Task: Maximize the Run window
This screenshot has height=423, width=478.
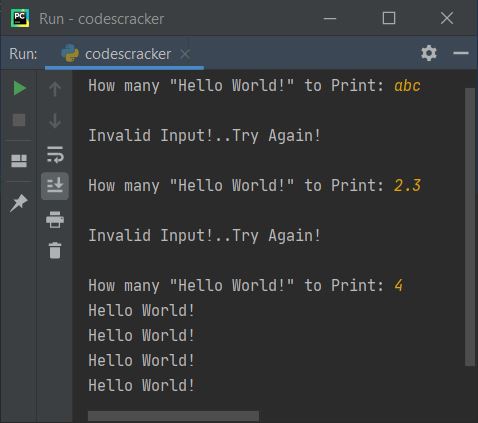Action: (389, 18)
